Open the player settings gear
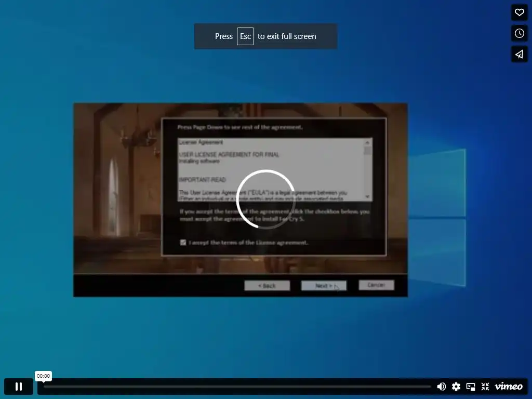 pos(456,387)
